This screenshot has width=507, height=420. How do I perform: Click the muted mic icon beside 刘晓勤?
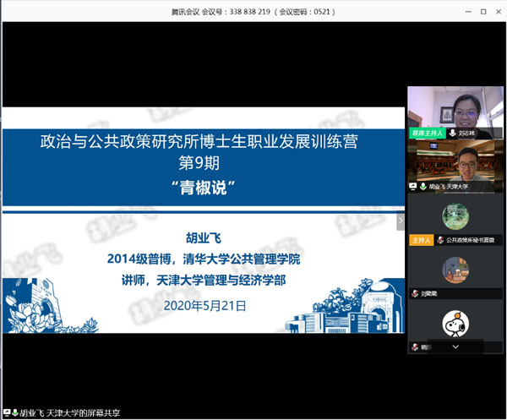click(x=413, y=293)
